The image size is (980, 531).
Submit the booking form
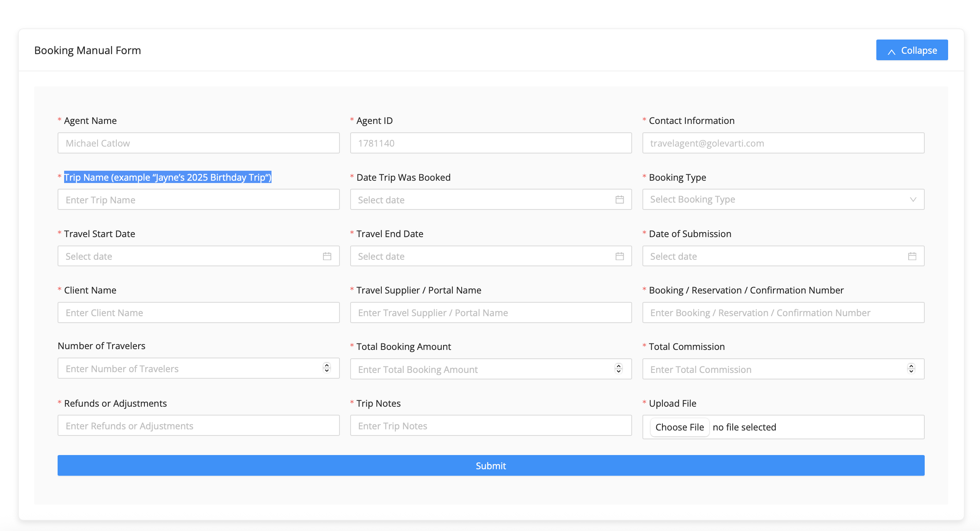tap(491, 465)
